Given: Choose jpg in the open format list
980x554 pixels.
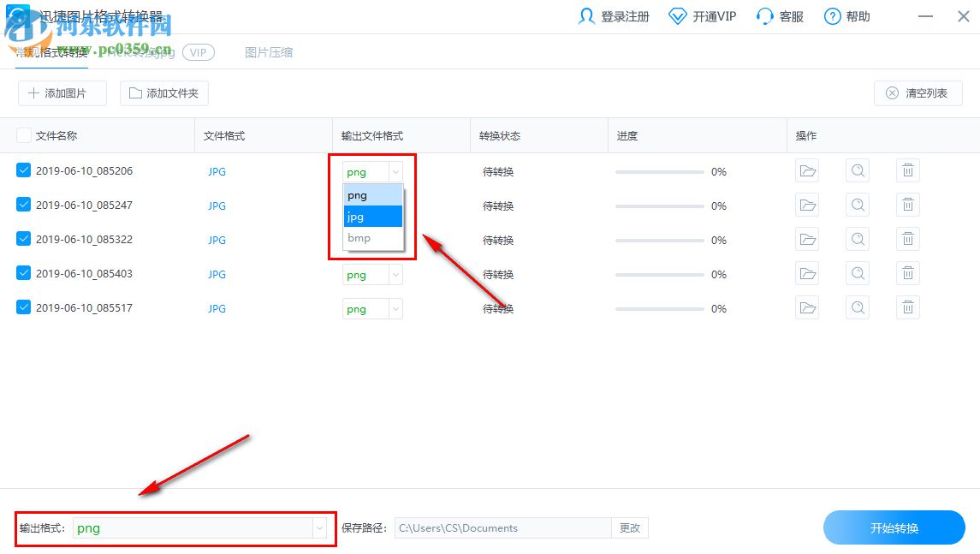Looking at the screenshot, I should (x=373, y=217).
